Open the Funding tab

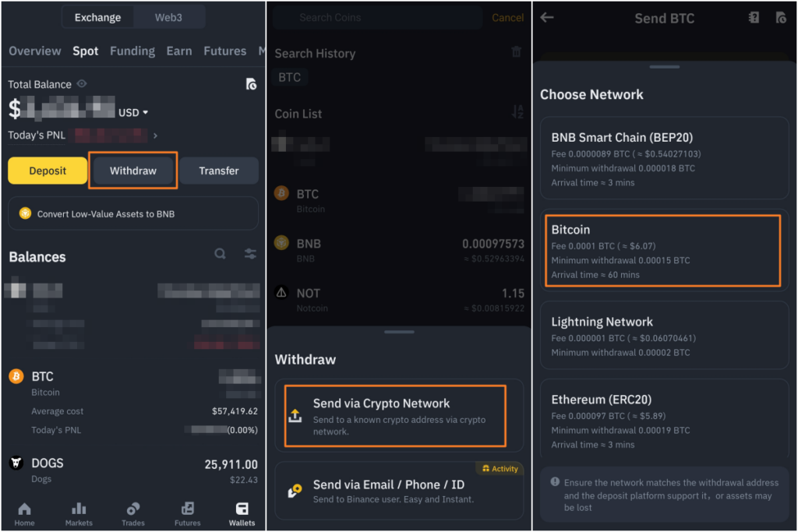point(132,51)
